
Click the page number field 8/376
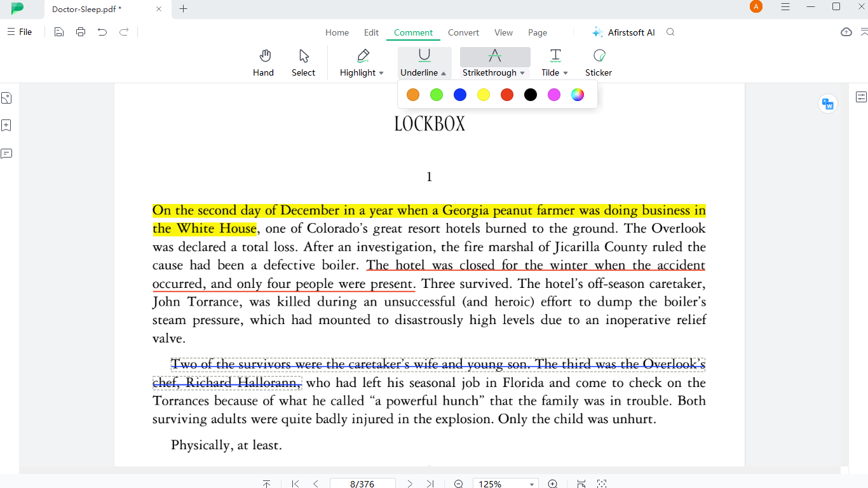pyautogui.click(x=362, y=484)
